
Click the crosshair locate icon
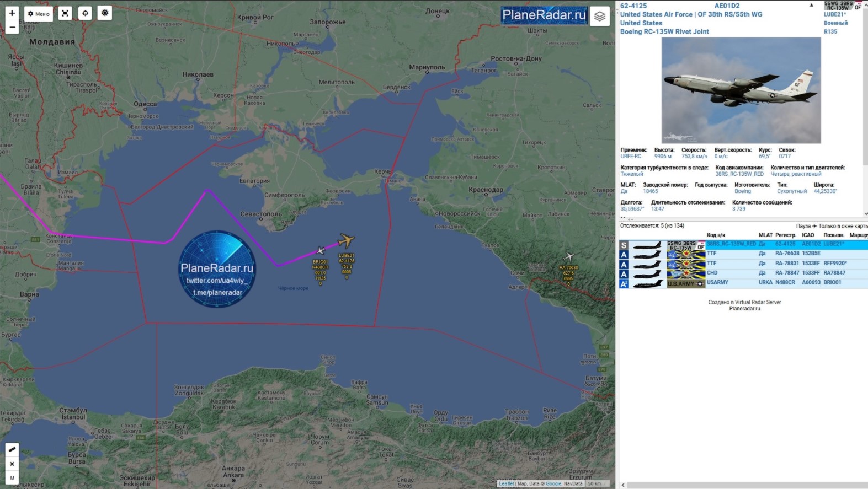point(85,13)
